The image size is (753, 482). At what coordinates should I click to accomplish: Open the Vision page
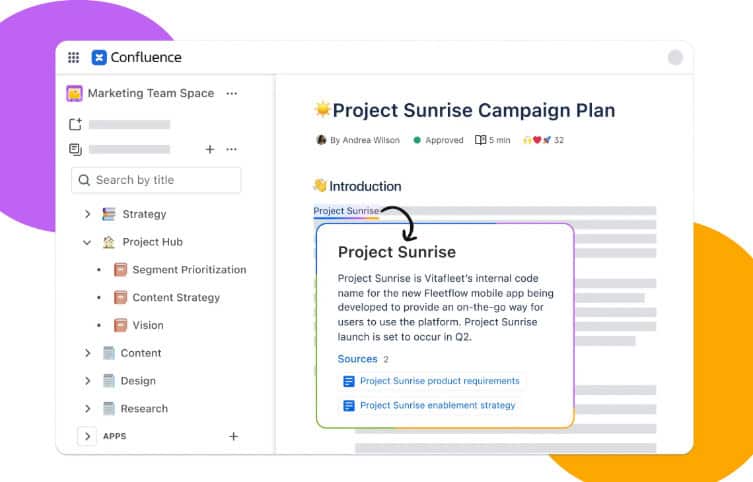pyautogui.click(x=147, y=325)
